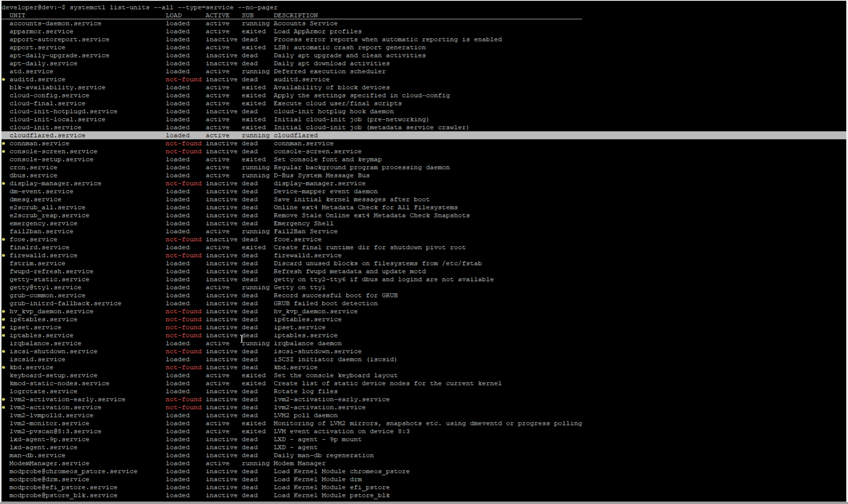Click the dot next to iptables.service

coord(4,336)
